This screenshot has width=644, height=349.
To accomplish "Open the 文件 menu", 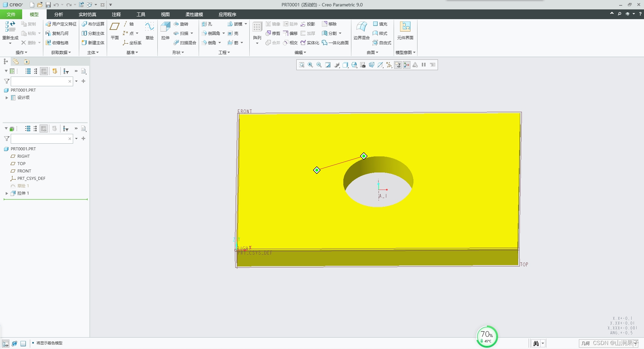I will (x=10, y=14).
